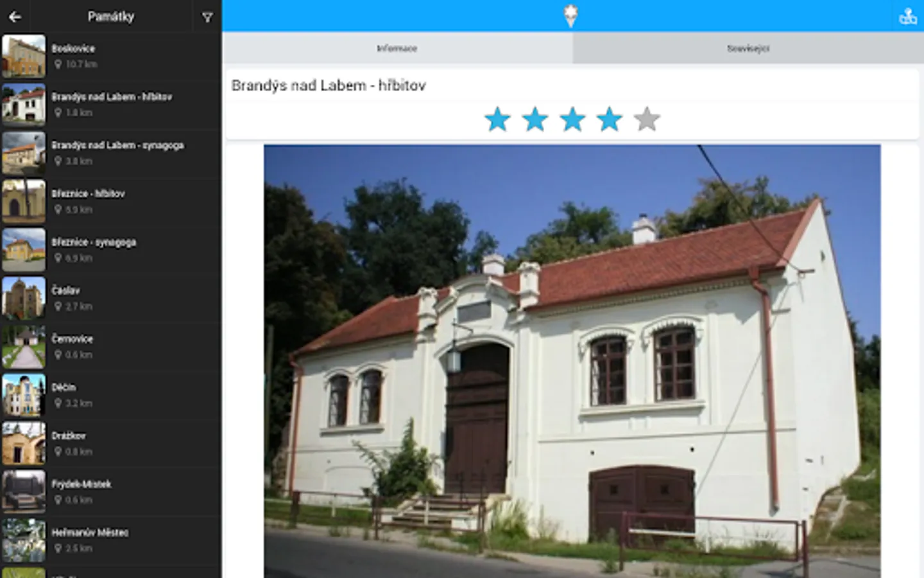Open the Březnice - synagoga thumbnail
The height and width of the screenshot is (578, 924).
pyautogui.click(x=24, y=249)
